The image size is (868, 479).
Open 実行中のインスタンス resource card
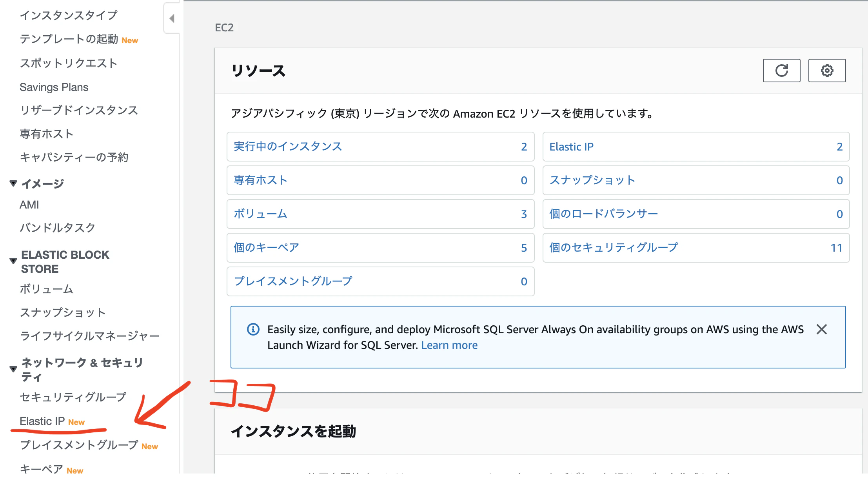381,147
